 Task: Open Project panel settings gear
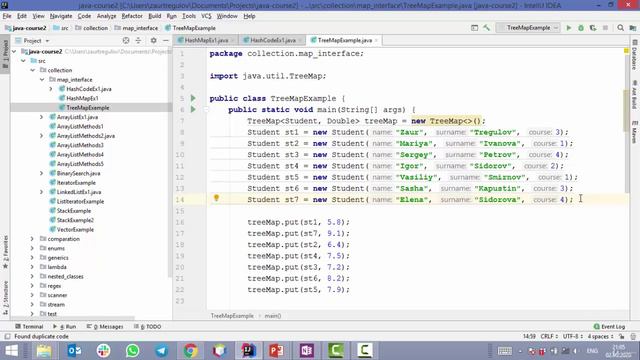[153, 40]
